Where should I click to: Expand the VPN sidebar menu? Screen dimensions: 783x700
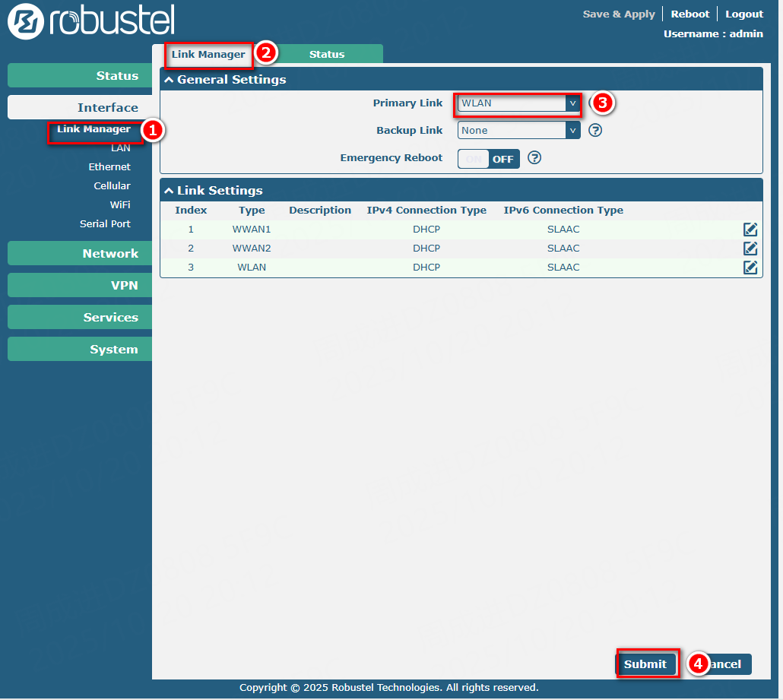click(80, 286)
